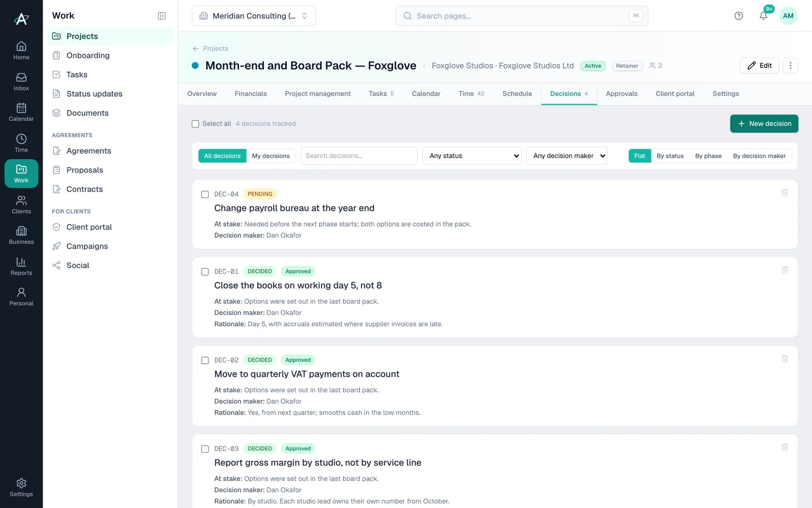
Task: Open Campaigns in the sidebar
Action: coord(111,246)
